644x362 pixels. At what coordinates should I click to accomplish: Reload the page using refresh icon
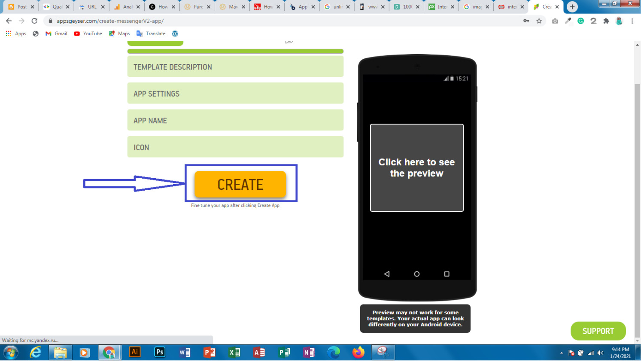pyautogui.click(x=34, y=21)
